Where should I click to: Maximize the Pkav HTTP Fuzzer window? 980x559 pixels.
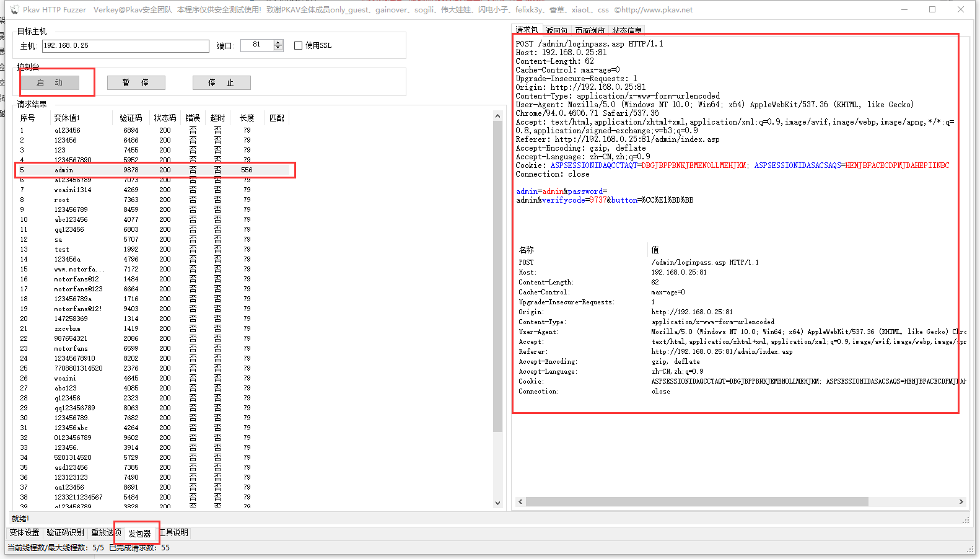[x=932, y=9]
